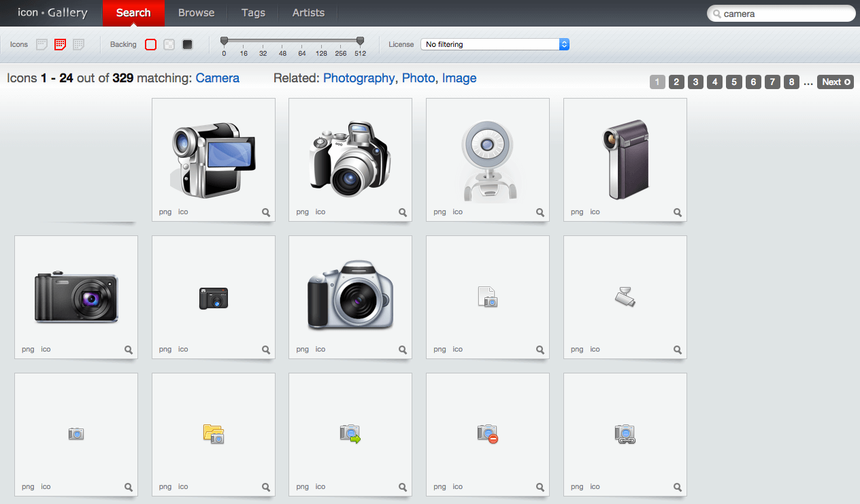Expand more result pages via the ellipsis
The image size is (860, 504).
click(808, 82)
